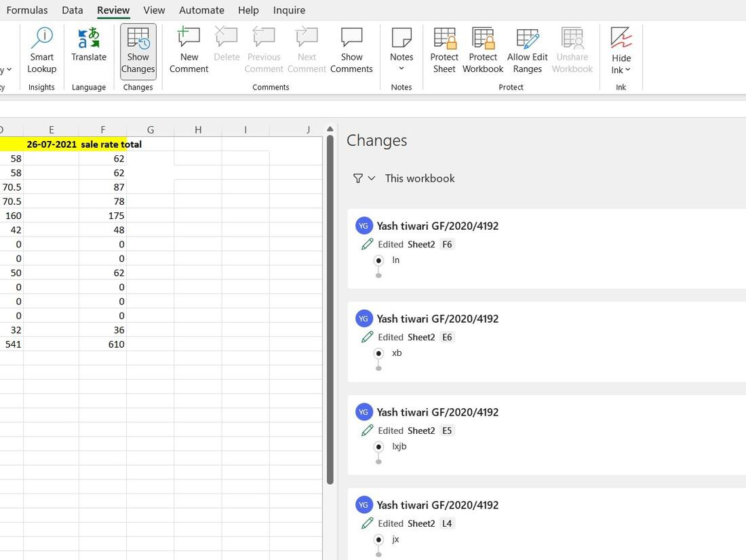Viewport: 746px width, 560px height.
Task: Click pencil edit icon on L4 change
Action: (367, 523)
